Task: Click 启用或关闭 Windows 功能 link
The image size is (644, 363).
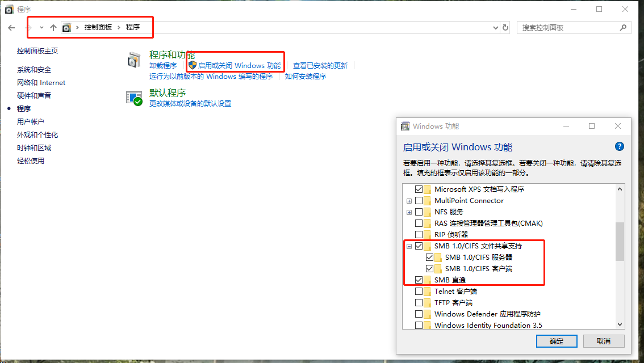Action: point(240,66)
